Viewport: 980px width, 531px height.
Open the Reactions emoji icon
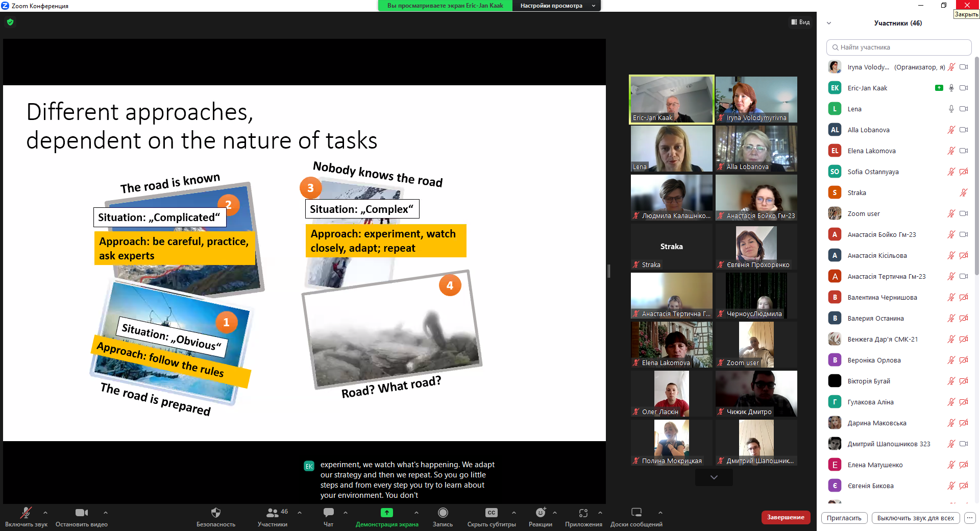(540, 513)
